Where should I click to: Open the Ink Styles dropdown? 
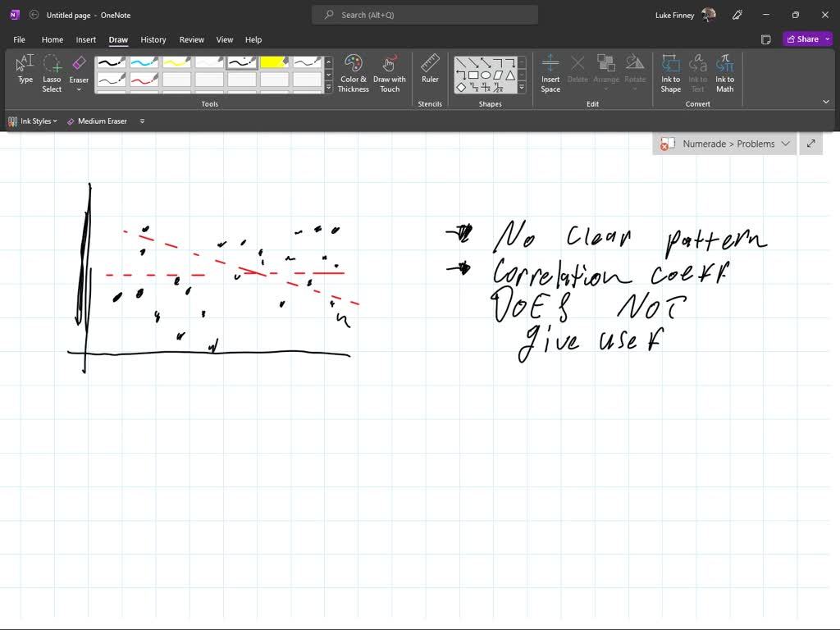[x=33, y=121]
